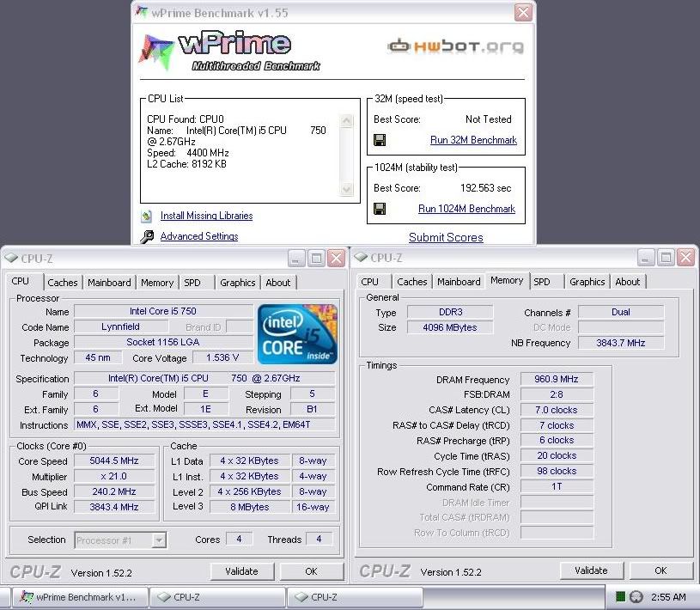Click the NB Frequency 3843.7 MHz field
The height and width of the screenshot is (610, 700).
621,343
